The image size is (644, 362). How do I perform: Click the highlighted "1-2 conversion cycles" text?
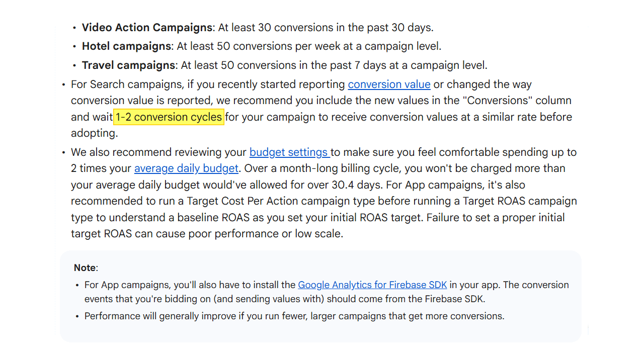tap(169, 117)
